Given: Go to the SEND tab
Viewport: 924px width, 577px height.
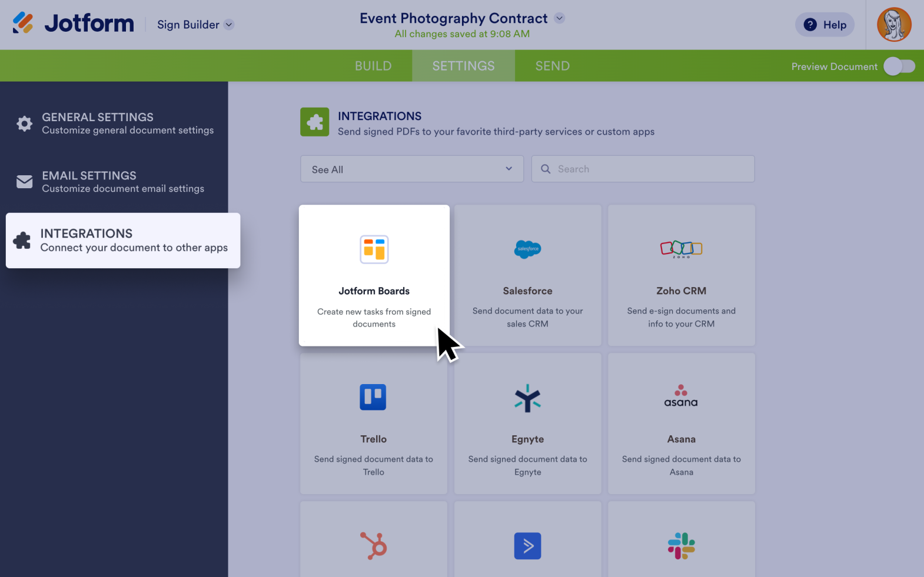Looking at the screenshot, I should pyautogui.click(x=552, y=66).
